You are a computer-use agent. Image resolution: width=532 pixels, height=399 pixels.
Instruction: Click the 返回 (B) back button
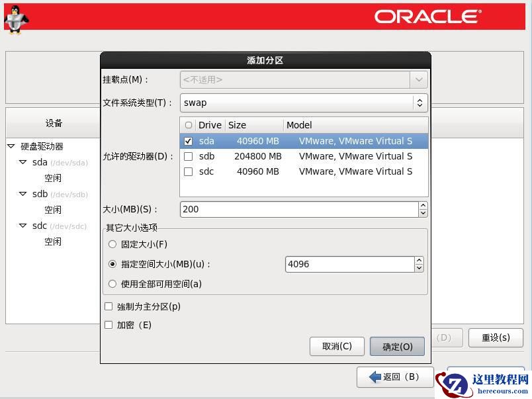[395, 377]
